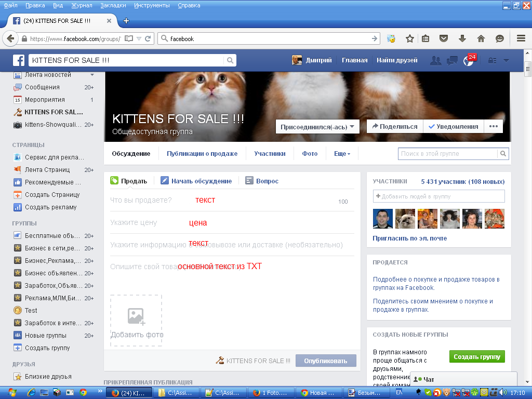532x399 pixels.
Task: Switch to Members tab
Action: [x=270, y=154]
